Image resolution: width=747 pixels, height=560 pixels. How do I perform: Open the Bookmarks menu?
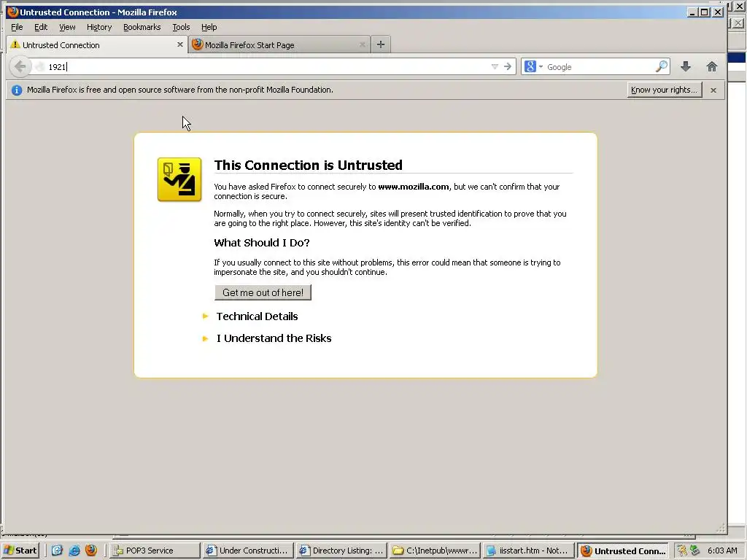(142, 27)
